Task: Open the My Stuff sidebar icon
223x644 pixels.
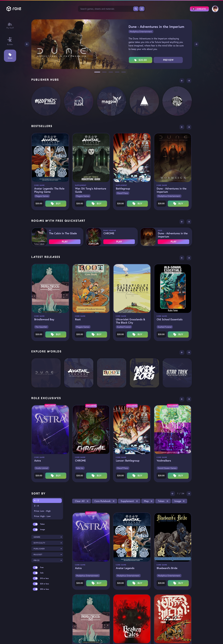Action: [x=10, y=26]
